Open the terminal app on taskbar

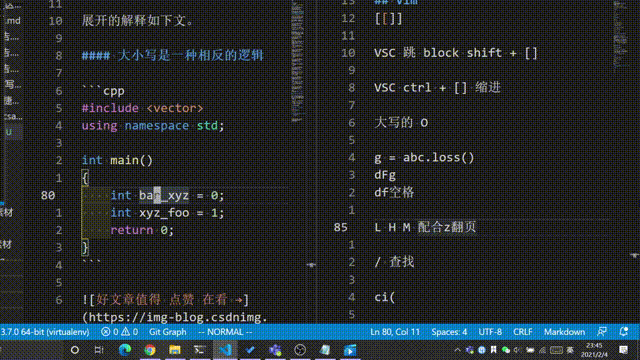200,350
